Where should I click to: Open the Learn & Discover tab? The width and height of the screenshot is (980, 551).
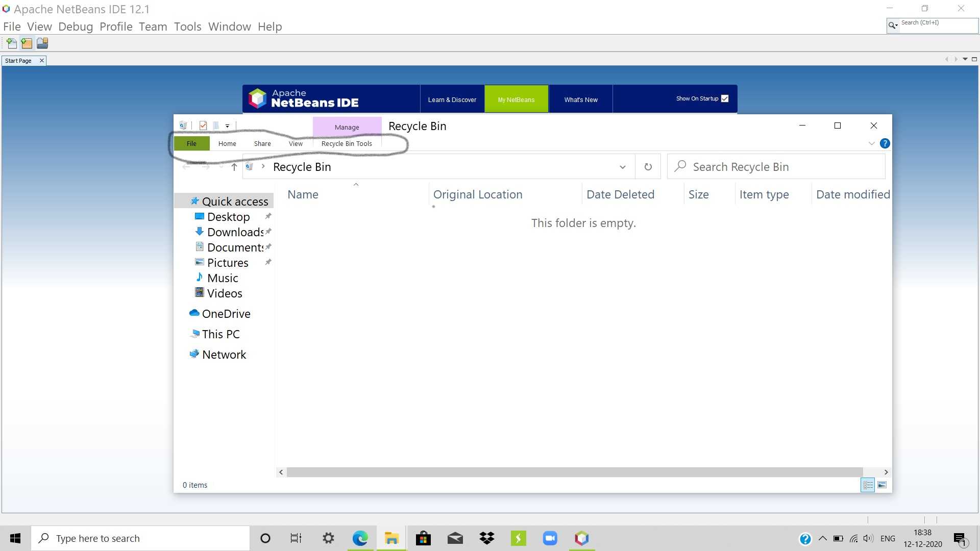pos(452,99)
